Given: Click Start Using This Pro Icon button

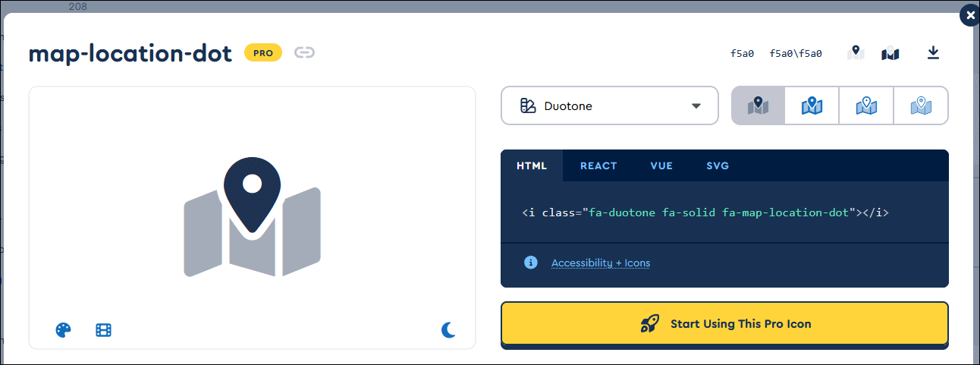Looking at the screenshot, I should [724, 324].
